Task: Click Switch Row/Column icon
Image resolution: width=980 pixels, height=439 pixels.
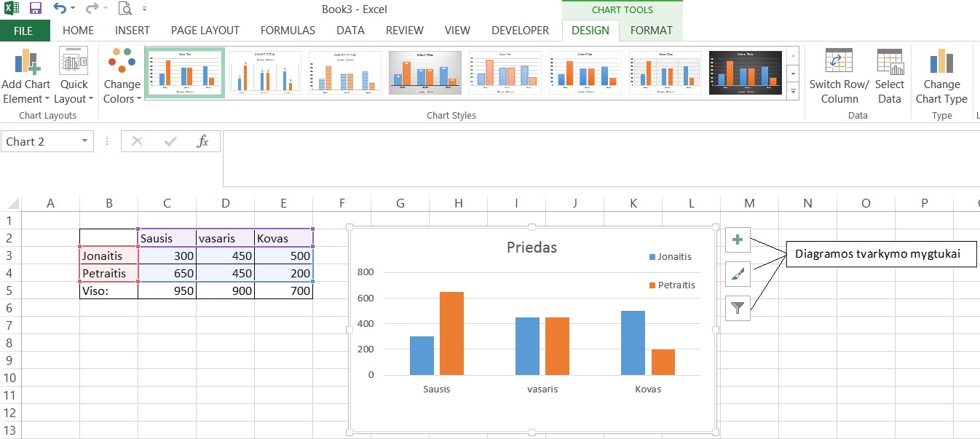Action: pyautogui.click(x=839, y=63)
